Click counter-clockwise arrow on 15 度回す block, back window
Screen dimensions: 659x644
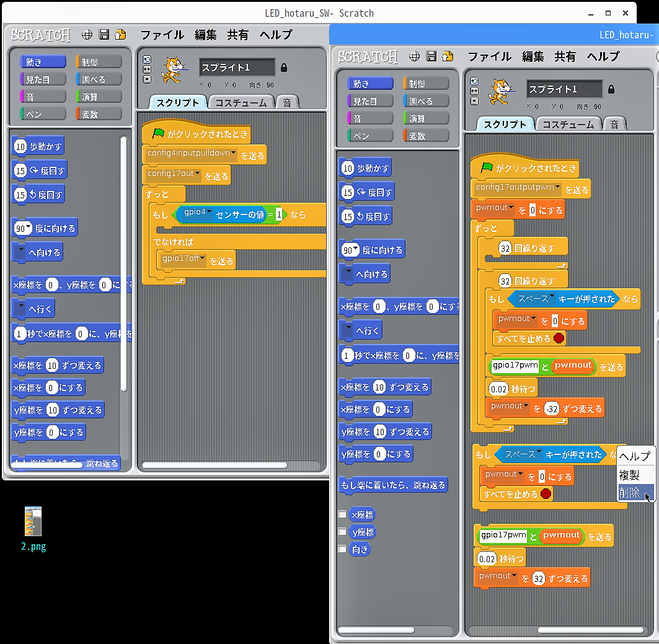click(x=33, y=195)
